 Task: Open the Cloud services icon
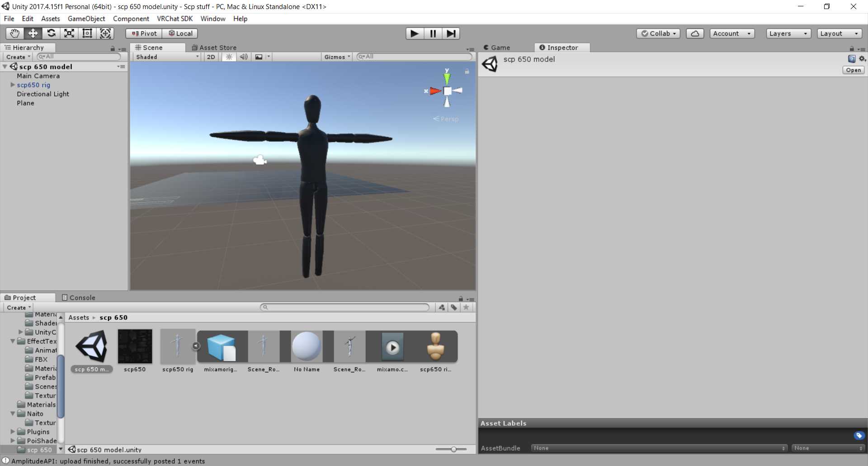[695, 33]
